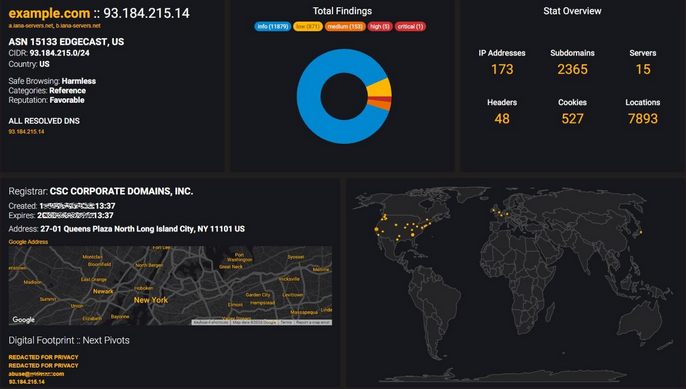Click the Categories value Reference
686x389 pixels.
pyautogui.click(x=67, y=91)
